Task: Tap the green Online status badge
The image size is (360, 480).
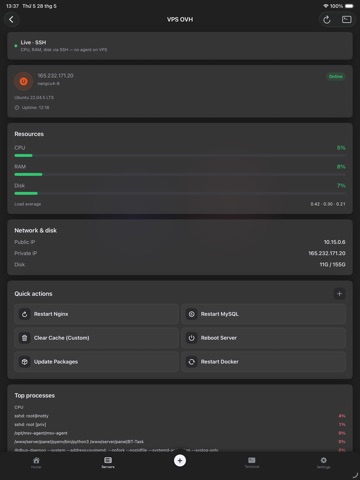Action: pyautogui.click(x=335, y=76)
